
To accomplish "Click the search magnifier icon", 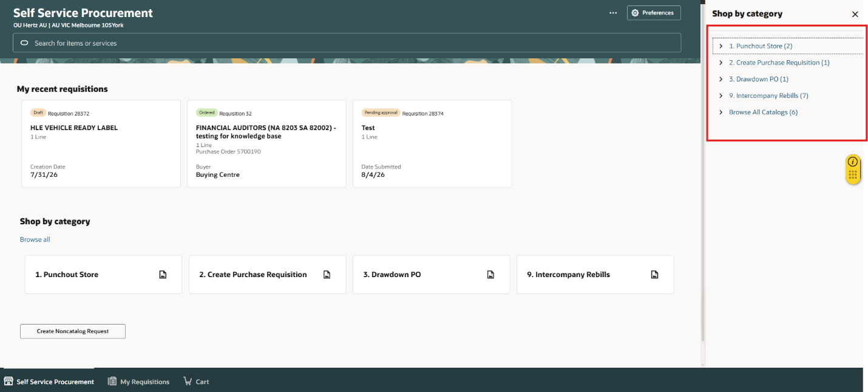I will click(25, 43).
